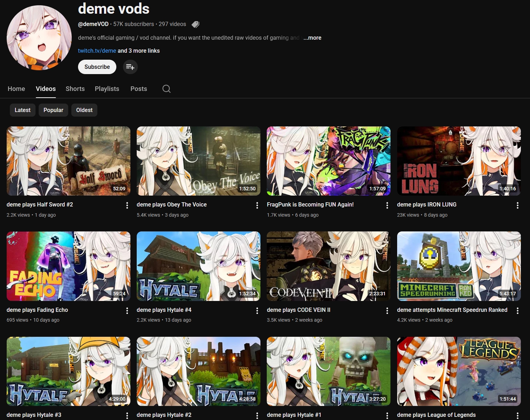The width and height of the screenshot is (530, 420).
Task: Click the channel search magnifier icon
Action: (x=167, y=89)
